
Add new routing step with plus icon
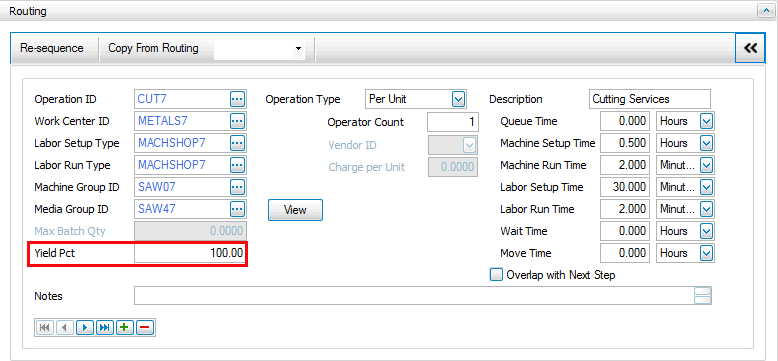(x=125, y=327)
